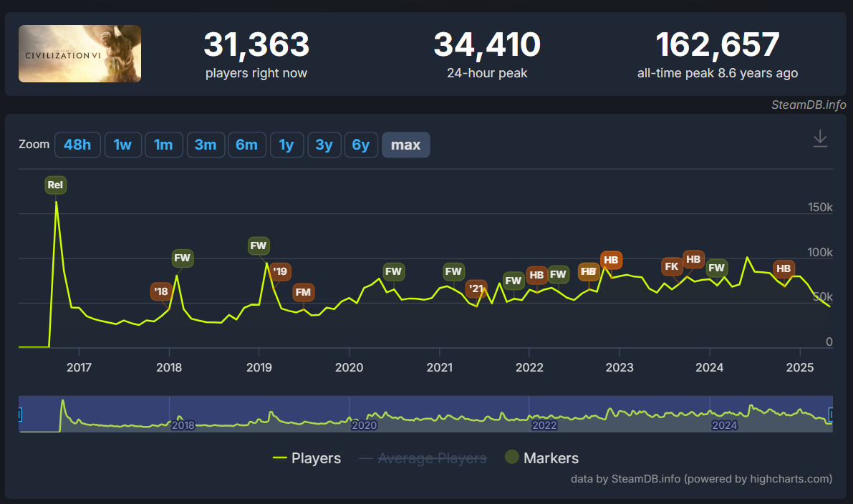Screen dimensions: 853x504
Task: Click the FW marker near 2019
Action: click(259, 246)
